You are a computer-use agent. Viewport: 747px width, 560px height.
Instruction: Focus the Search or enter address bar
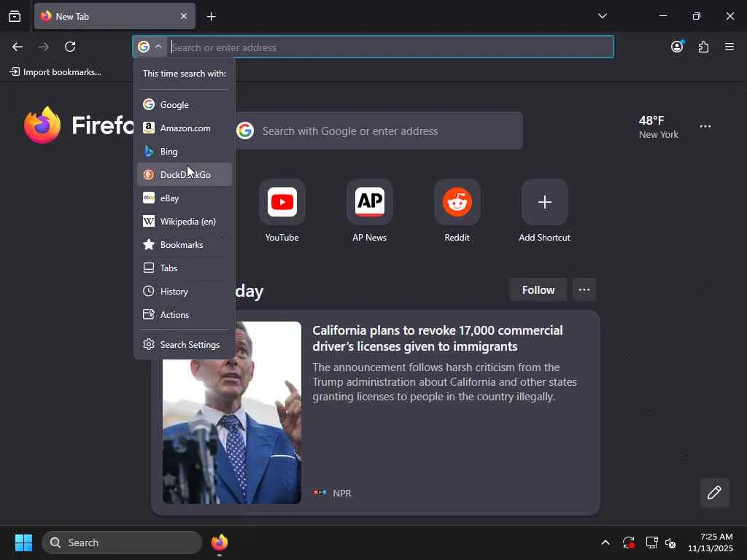(x=391, y=47)
